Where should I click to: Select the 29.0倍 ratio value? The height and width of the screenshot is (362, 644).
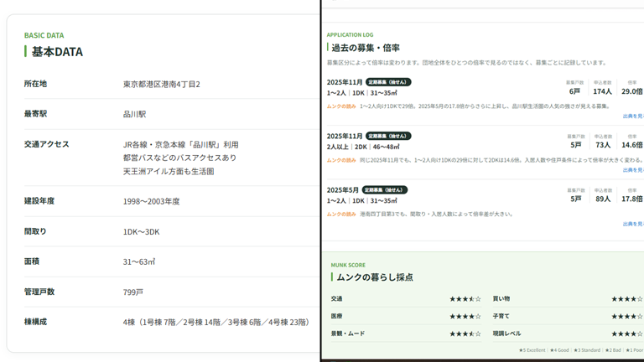pyautogui.click(x=632, y=91)
